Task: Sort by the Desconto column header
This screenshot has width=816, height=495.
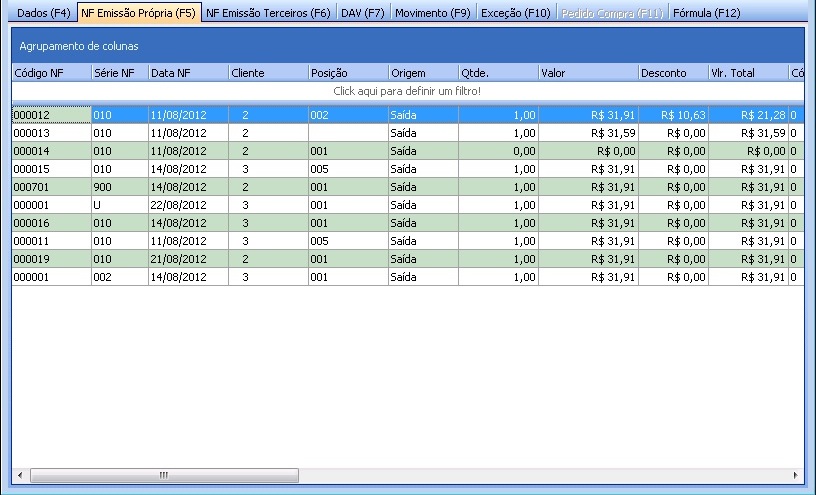Action: click(x=672, y=73)
